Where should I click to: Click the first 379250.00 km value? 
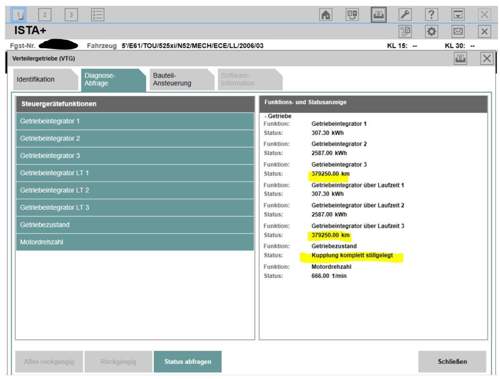click(x=330, y=174)
